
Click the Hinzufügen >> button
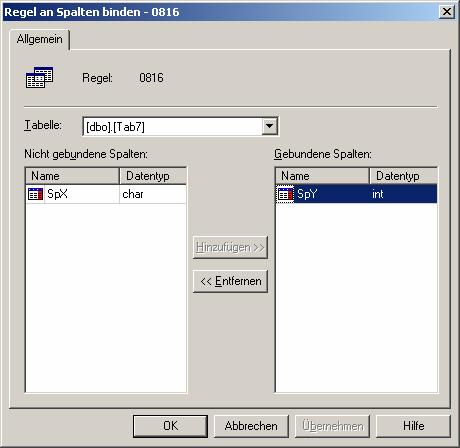coord(230,247)
